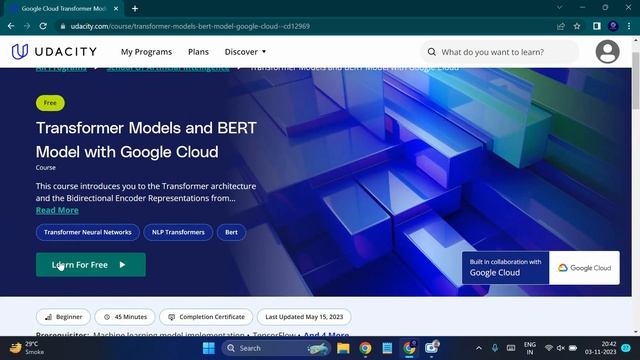The height and width of the screenshot is (360, 640).
Task: Click the Read More link
Action: coord(57,210)
